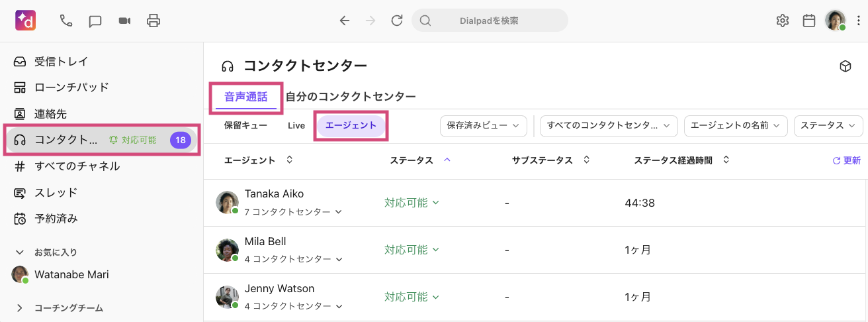Open the calendar icon in header

(x=808, y=21)
